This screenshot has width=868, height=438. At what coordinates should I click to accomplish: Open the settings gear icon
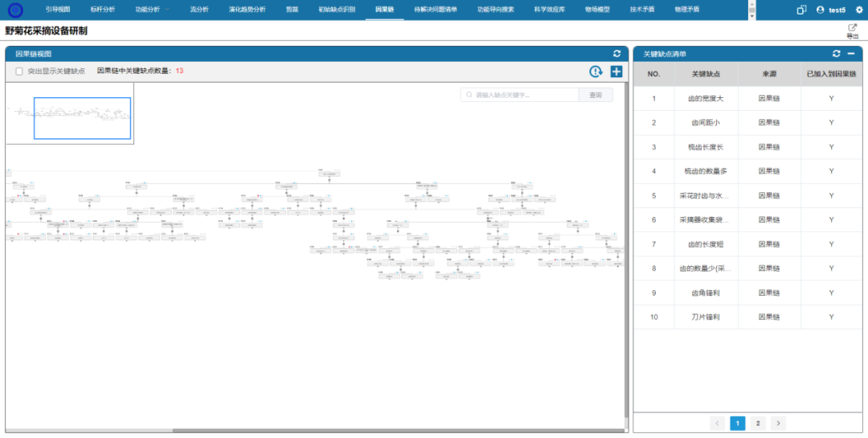[x=858, y=10]
